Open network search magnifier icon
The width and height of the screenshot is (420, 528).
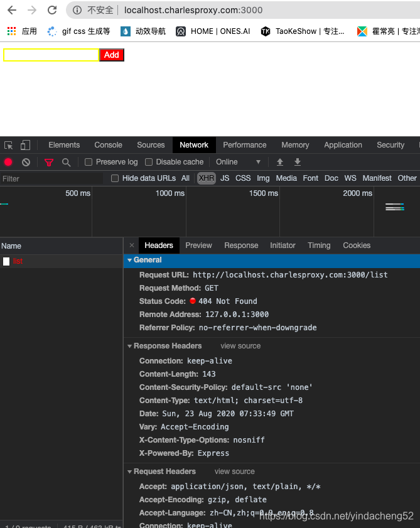tap(67, 163)
